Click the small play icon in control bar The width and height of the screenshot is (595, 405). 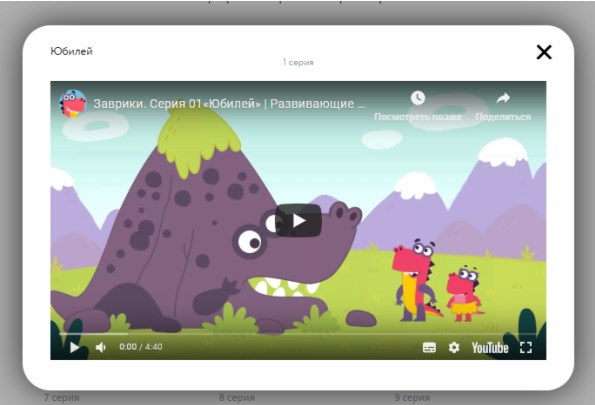74,347
